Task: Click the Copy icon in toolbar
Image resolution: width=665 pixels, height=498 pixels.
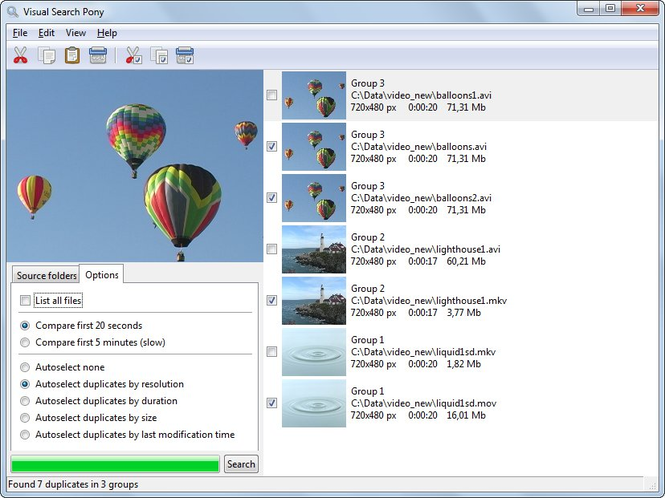Action: coord(47,56)
